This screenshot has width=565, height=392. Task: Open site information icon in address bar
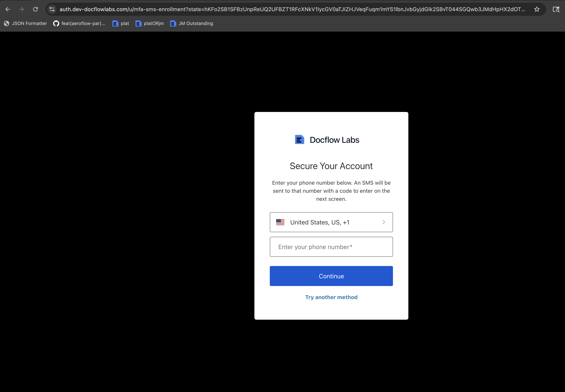tap(52, 9)
